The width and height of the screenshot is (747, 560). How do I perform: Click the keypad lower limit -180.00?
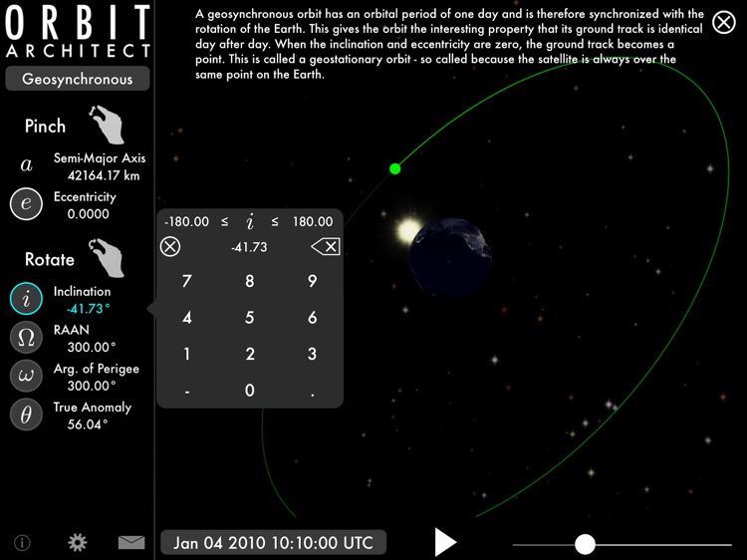[x=186, y=221]
